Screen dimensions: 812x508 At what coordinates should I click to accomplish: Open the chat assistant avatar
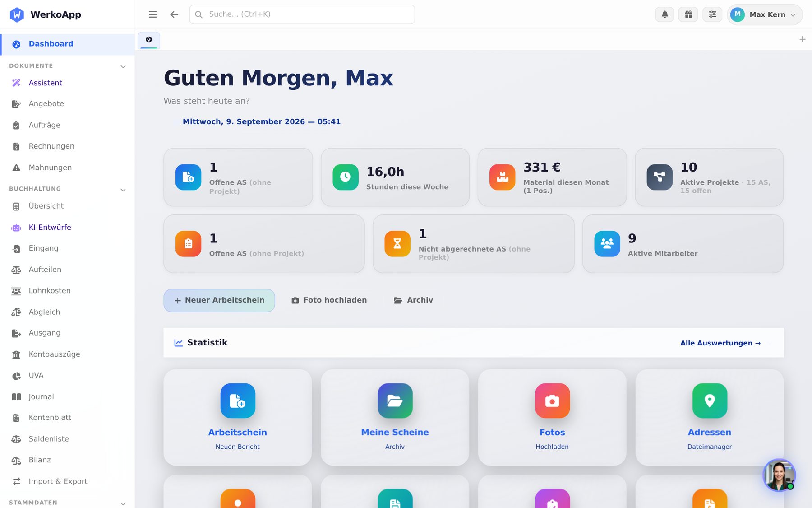pos(779,475)
